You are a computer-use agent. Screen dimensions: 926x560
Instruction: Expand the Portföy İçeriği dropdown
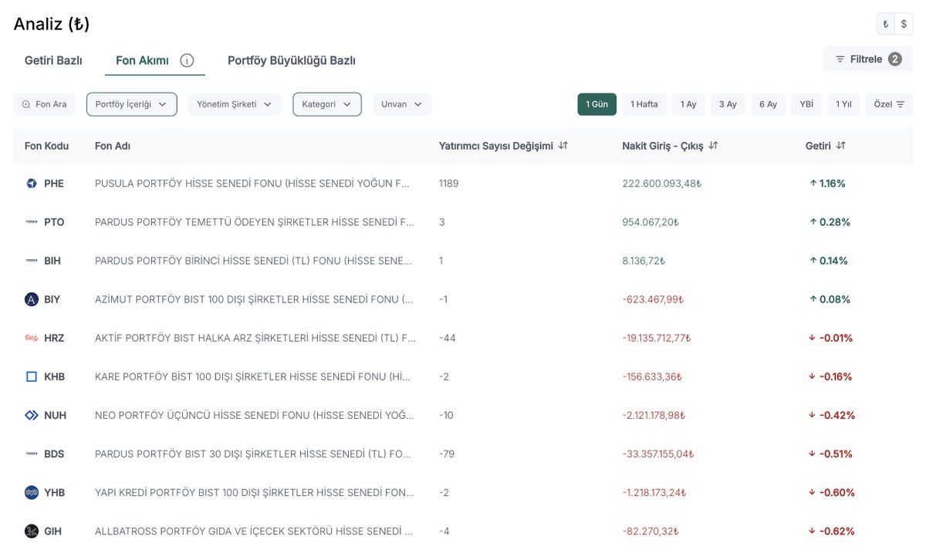131,104
